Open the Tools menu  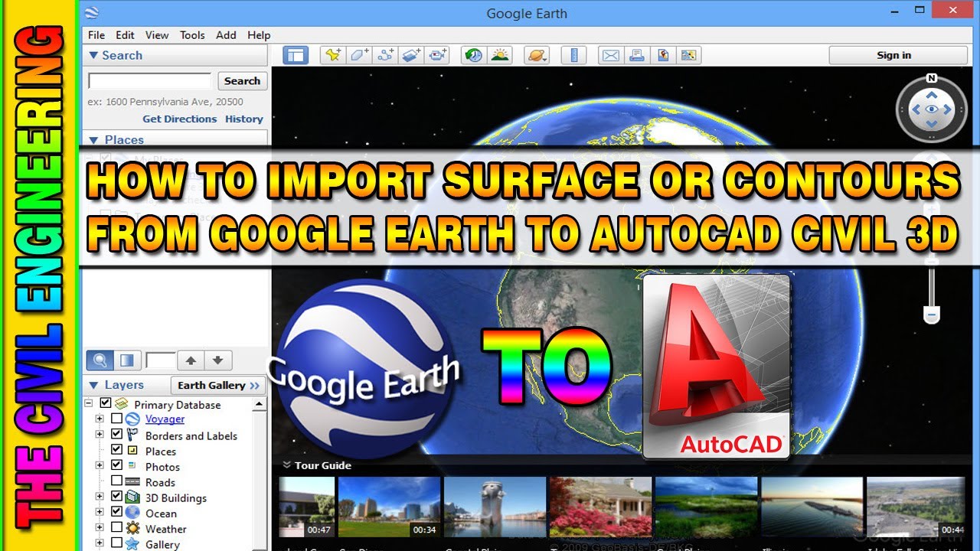[x=192, y=35]
